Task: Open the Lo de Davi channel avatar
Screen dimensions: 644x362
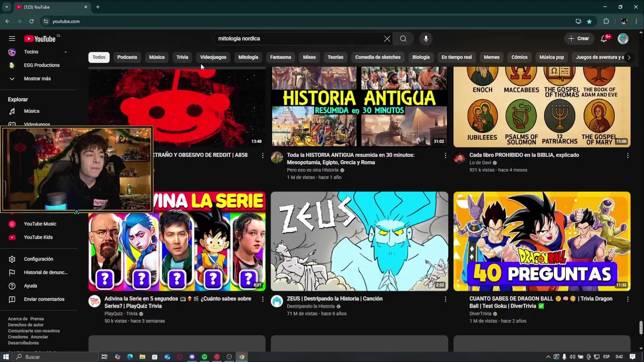Action: tap(459, 157)
